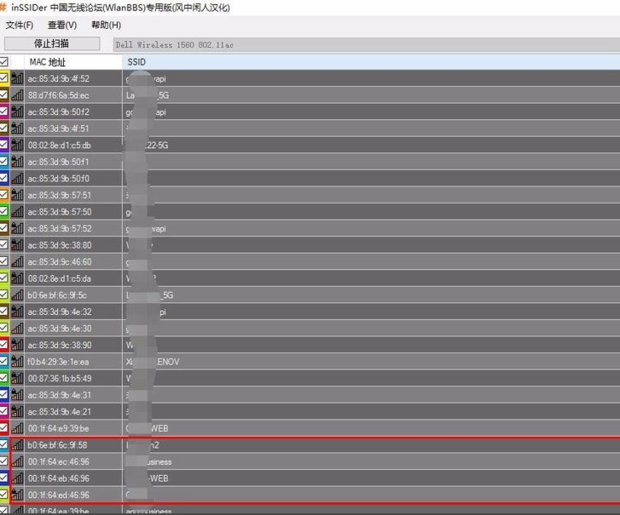Select MAC address ac:85:3d:9b:4e:21
620x515 pixels.
(59, 412)
